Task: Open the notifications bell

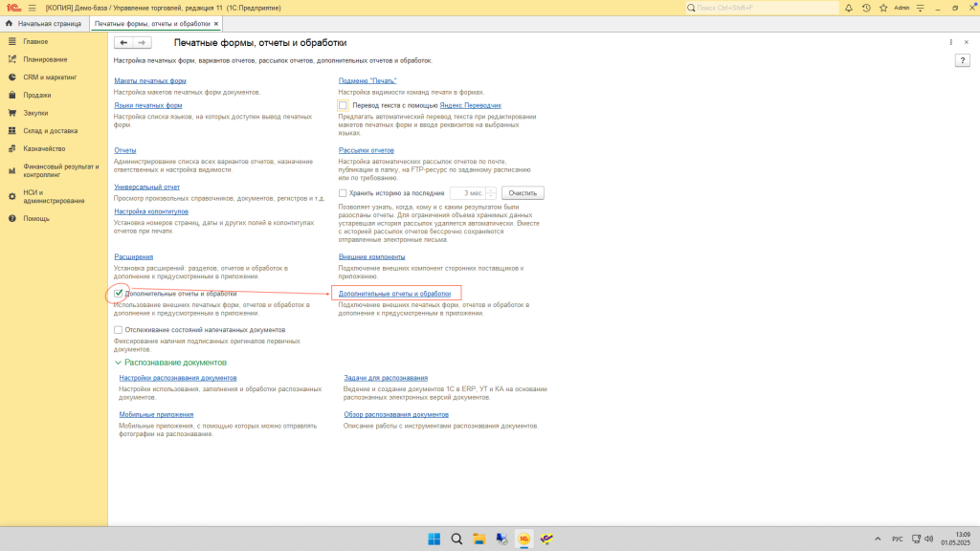Action: point(849,8)
